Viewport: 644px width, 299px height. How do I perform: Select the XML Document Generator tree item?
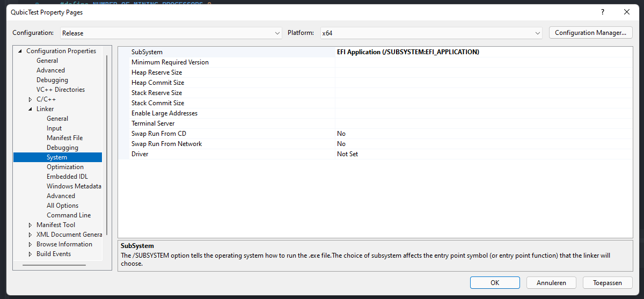(69, 235)
